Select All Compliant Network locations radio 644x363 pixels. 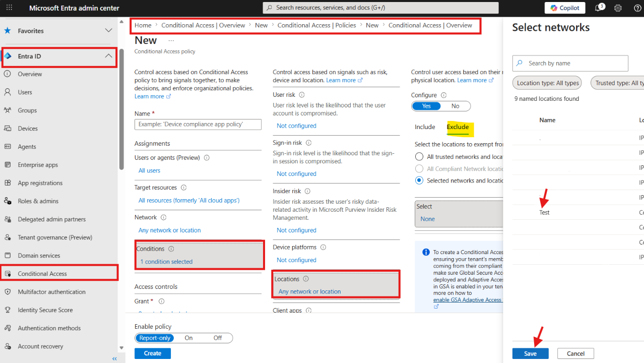[419, 169]
